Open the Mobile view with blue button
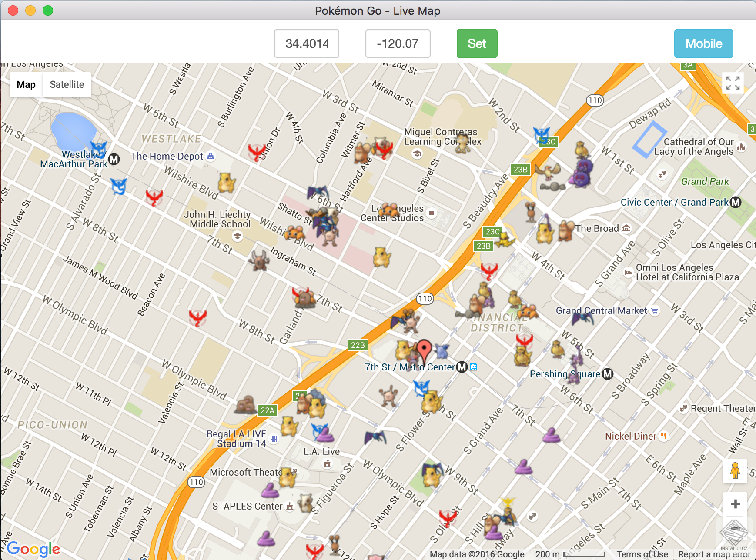The image size is (756, 560). [x=703, y=43]
